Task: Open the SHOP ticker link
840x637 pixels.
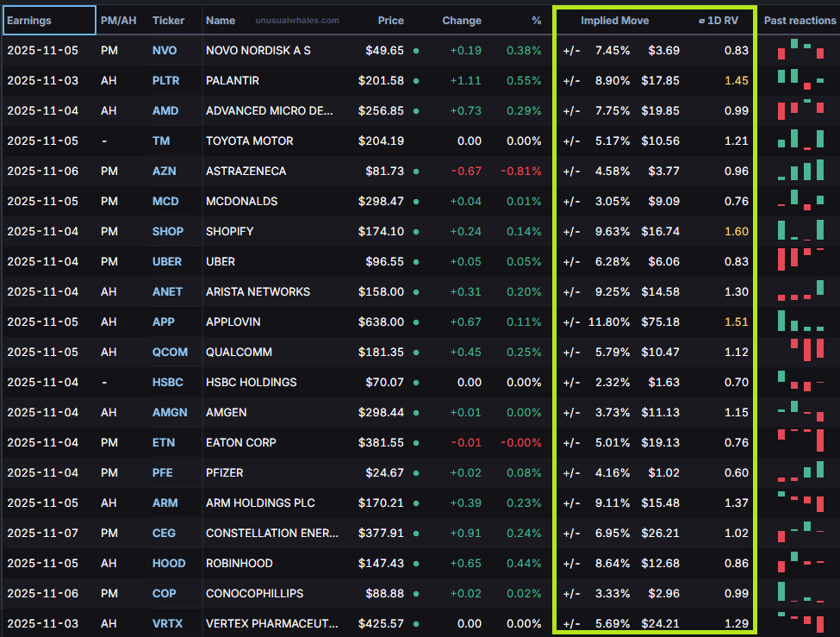Action: 168,231
